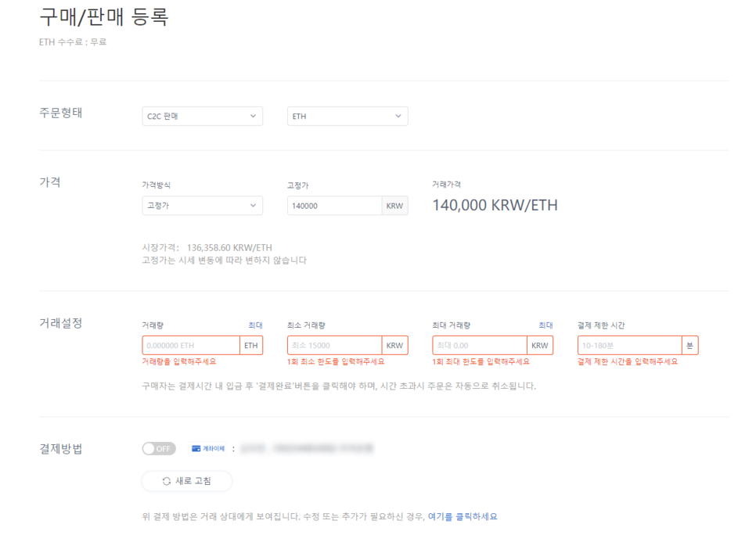Click the 분 unit label in time limit

point(690,345)
